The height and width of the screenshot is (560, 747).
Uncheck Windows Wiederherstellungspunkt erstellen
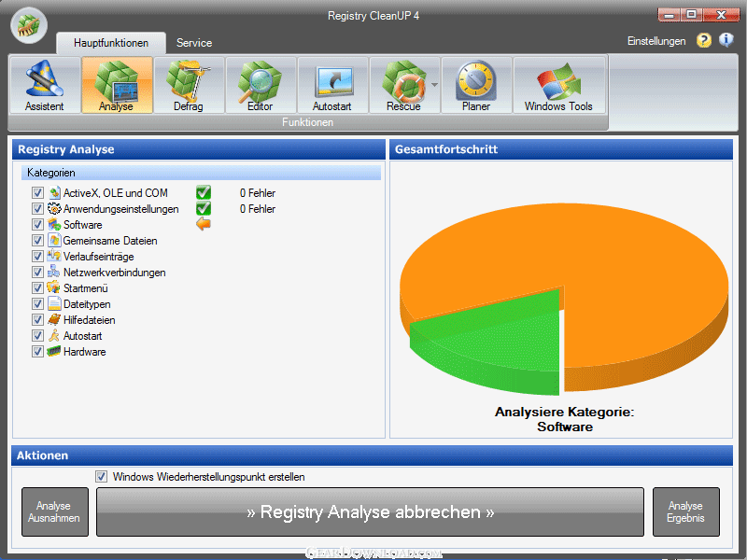pyautogui.click(x=101, y=477)
